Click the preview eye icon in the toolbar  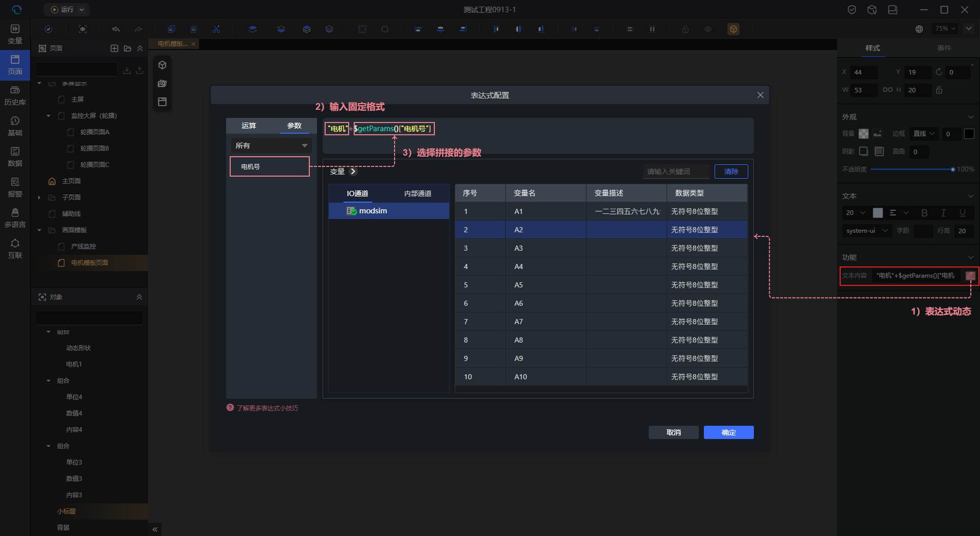coord(83,29)
